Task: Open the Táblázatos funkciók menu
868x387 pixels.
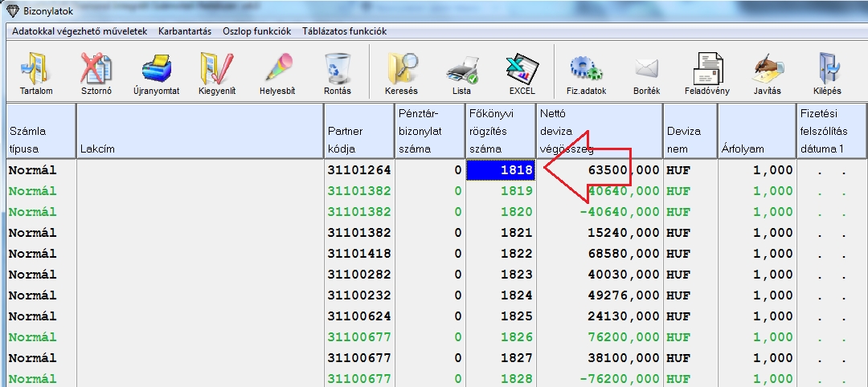Action: click(x=344, y=31)
